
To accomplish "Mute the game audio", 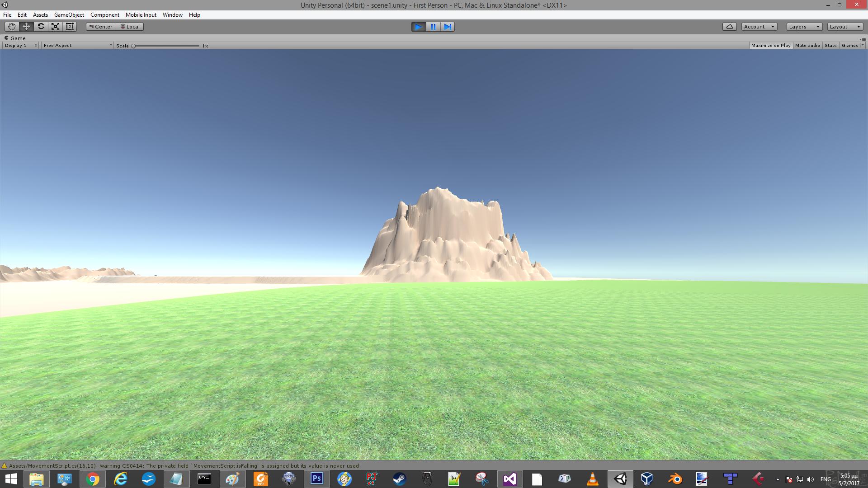I will [x=807, y=45].
